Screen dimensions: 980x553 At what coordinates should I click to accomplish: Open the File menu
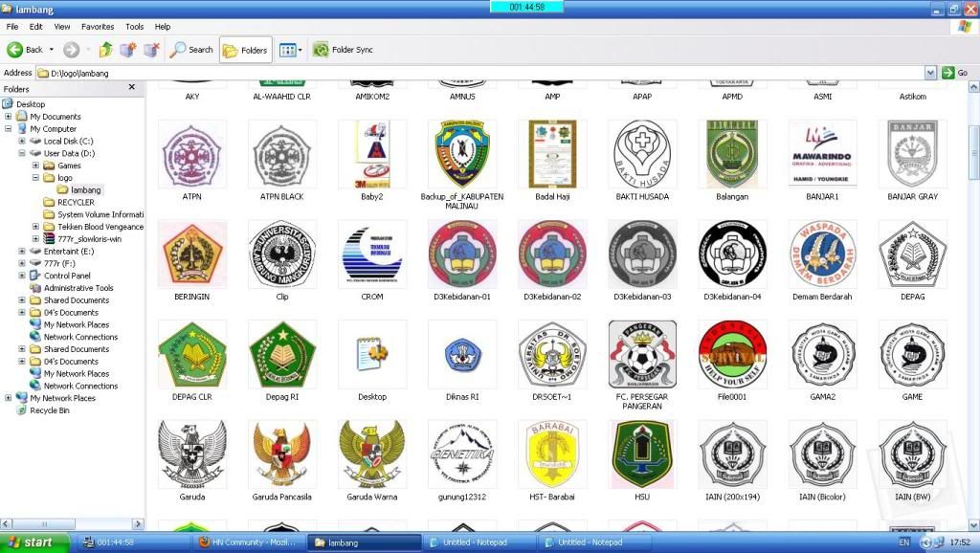coord(11,27)
